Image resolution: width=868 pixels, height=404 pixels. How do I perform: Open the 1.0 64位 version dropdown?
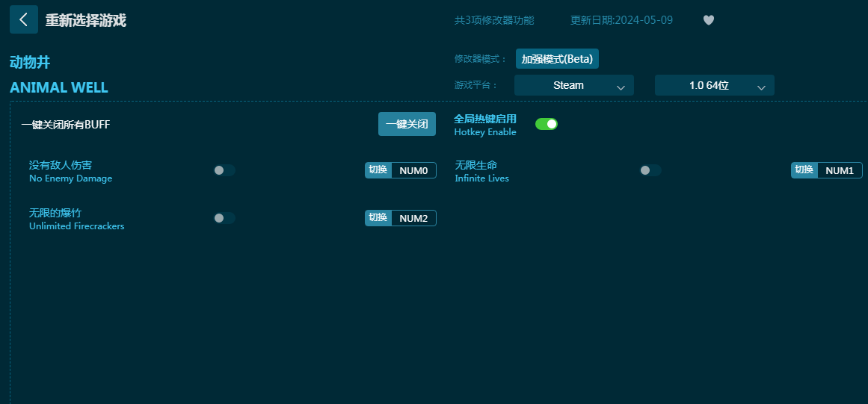(715, 85)
